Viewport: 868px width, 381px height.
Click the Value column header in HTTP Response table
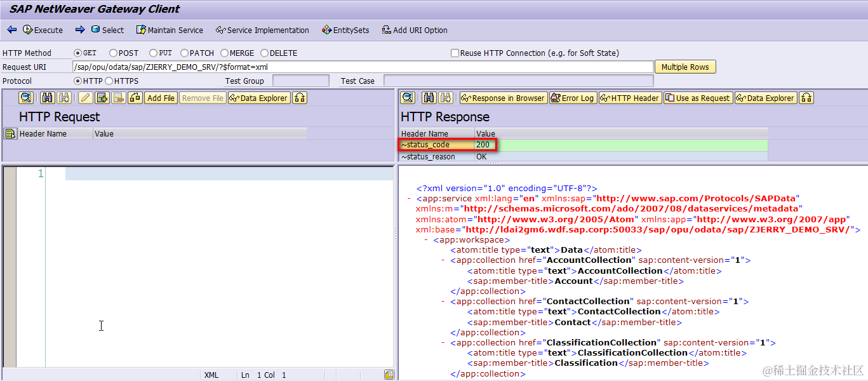[x=621, y=133]
